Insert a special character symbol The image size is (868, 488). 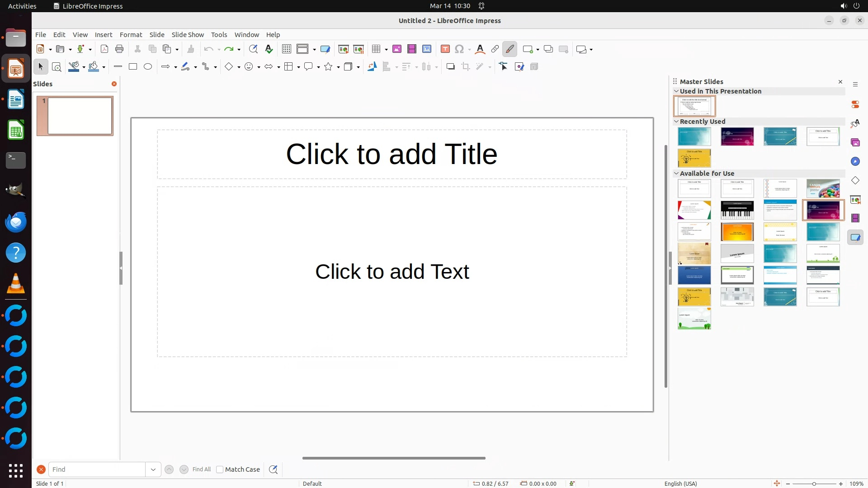[x=459, y=49]
